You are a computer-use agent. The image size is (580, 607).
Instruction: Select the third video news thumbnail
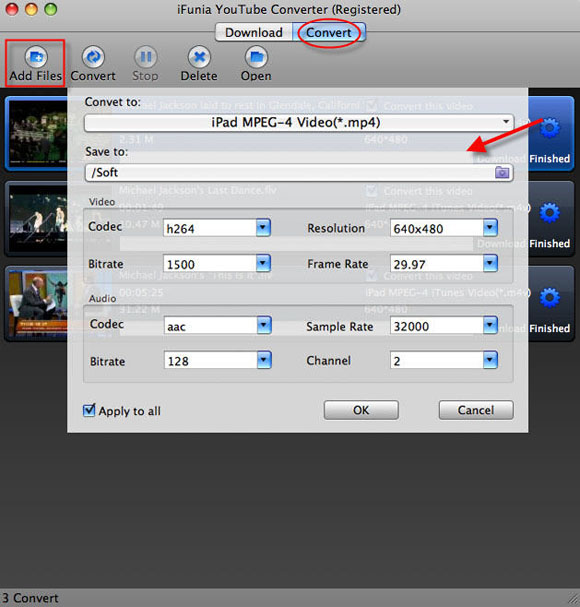click(38, 304)
